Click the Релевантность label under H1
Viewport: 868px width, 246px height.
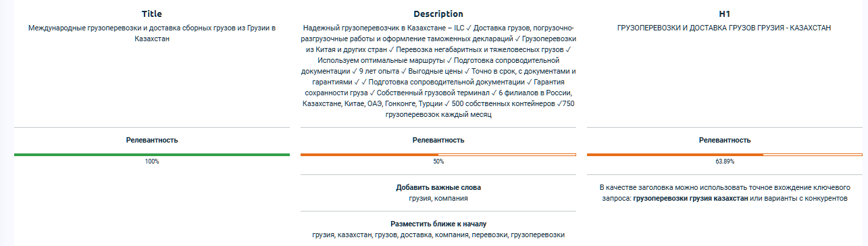pos(724,140)
